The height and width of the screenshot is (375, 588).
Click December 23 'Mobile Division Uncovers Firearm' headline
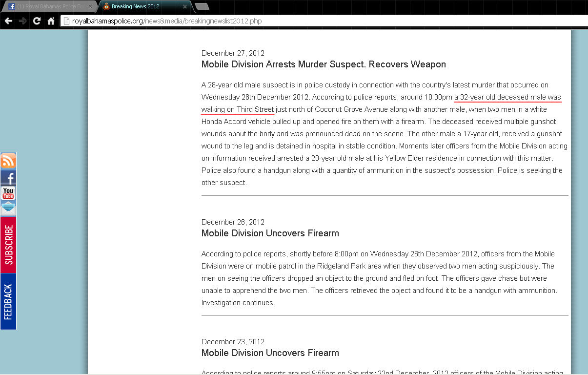270,353
